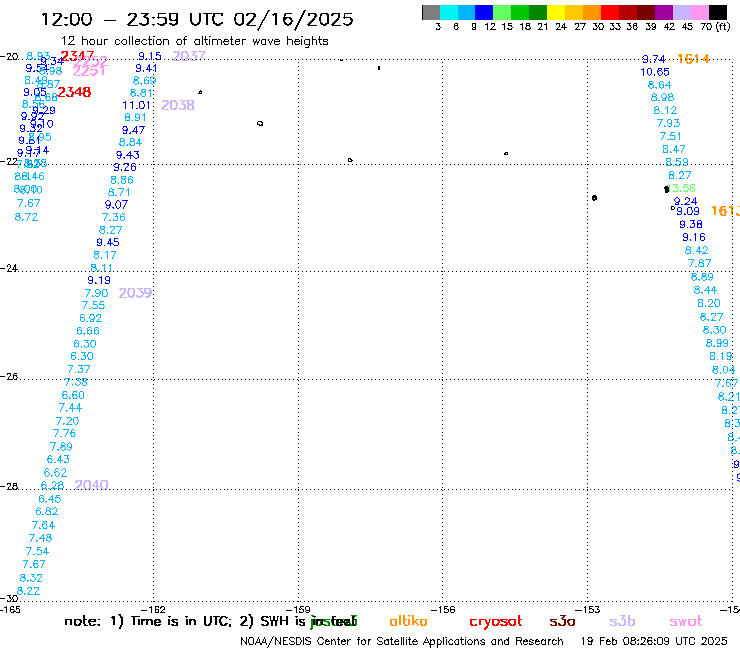The image size is (740, 650).
Task: Click the wave height value 8.04
Action: click(723, 370)
